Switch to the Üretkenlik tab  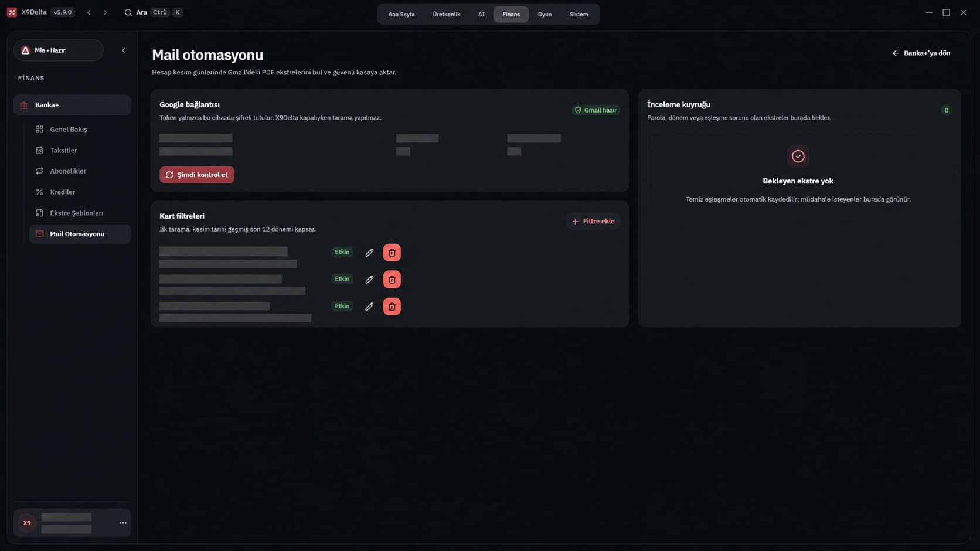[x=447, y=14]
